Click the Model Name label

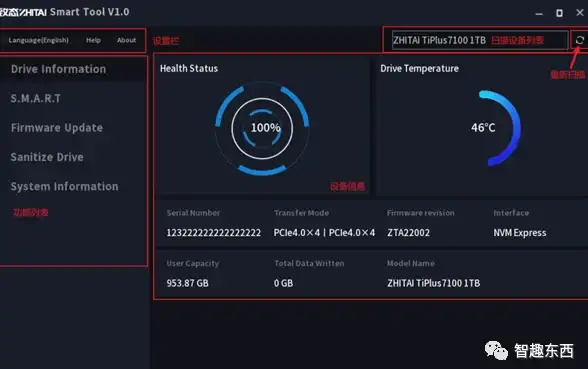click(411, 264)
